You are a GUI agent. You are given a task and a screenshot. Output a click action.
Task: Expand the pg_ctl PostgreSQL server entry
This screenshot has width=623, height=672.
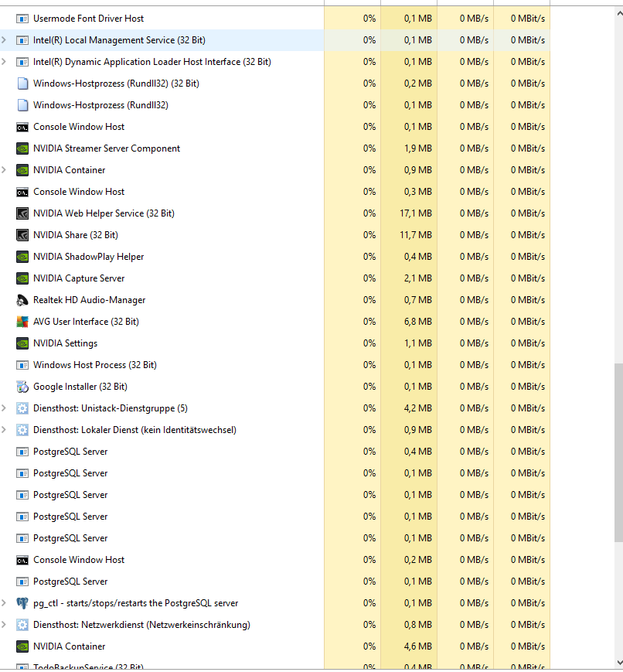pos(4,603)
